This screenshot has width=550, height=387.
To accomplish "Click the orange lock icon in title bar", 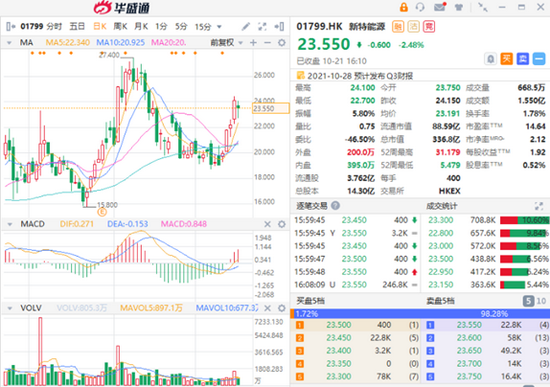I will [x=404, y=7].
